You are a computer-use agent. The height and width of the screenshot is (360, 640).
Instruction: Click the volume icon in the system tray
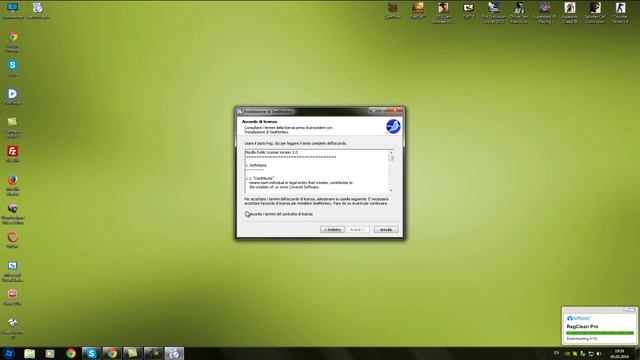[x=599, y=353]
